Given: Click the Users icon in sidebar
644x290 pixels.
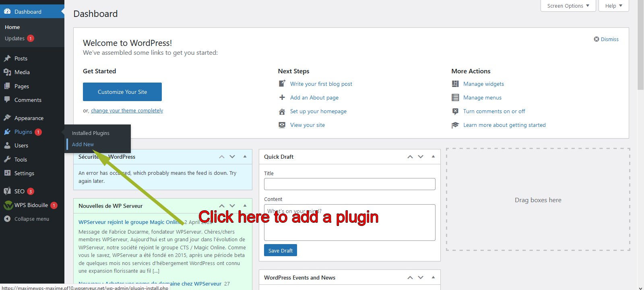Looking at the screenshot, I should (7, 145).
